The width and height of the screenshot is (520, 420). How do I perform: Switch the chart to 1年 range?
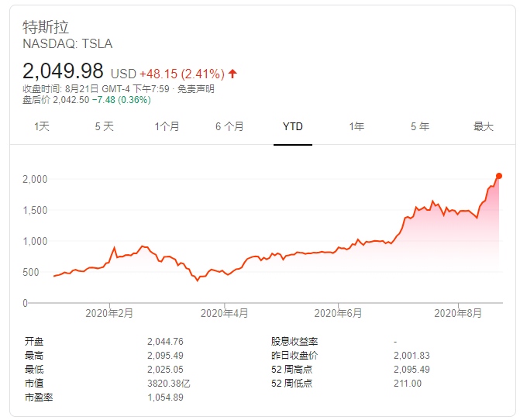pyautogui.click(x=356, y=126)
